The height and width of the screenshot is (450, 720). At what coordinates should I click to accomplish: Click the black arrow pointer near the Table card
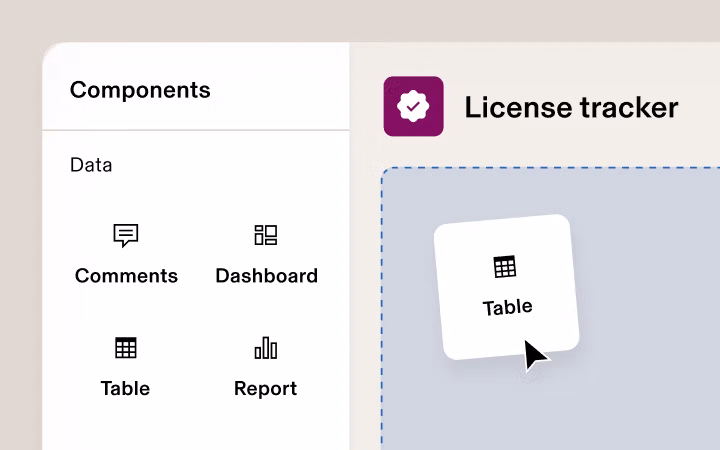point(534,354)
